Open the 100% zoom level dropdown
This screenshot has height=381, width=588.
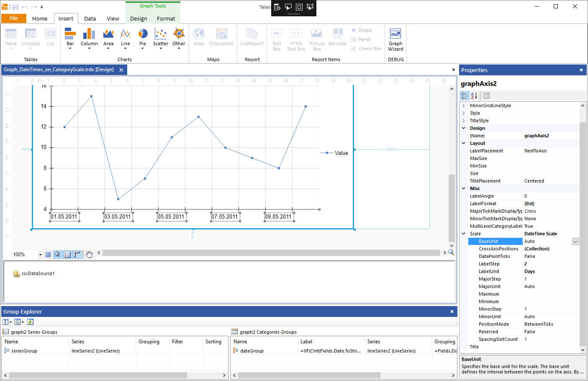coord(40,255)
